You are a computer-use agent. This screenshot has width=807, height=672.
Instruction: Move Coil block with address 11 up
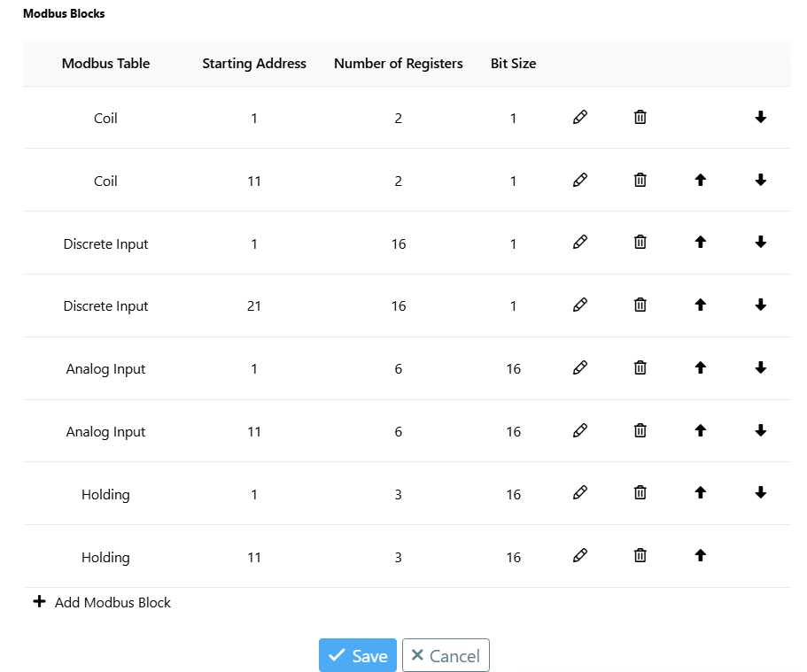701,180
